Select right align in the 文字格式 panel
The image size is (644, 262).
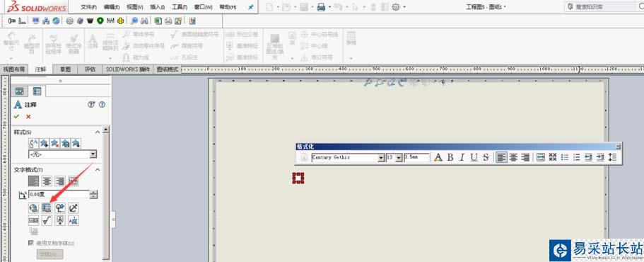tap(60, 181)
